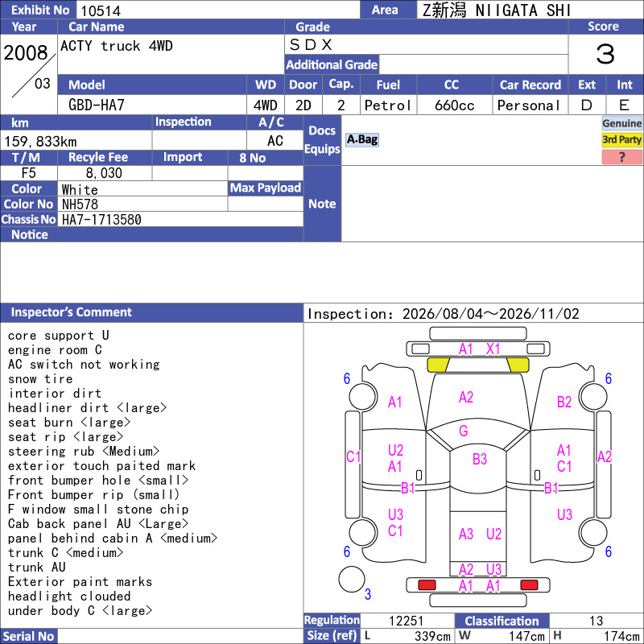This screenshot has width=644, height=644.
Task: Click the comment 'steering rub <Medium>'
Action: pyautogui.click(x=84, y=452)
